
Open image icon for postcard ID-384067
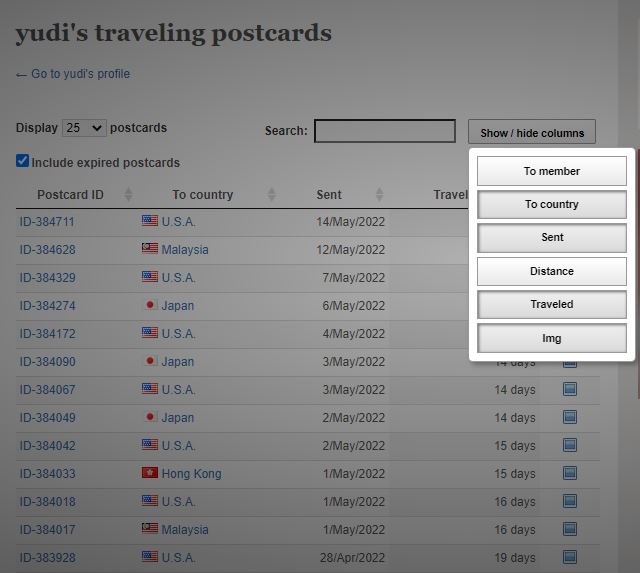pyautogui.click(x=570, y=389)
